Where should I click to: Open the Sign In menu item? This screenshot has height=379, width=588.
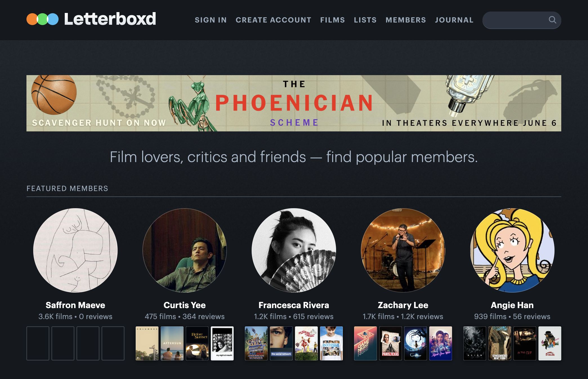click(211, 20)
